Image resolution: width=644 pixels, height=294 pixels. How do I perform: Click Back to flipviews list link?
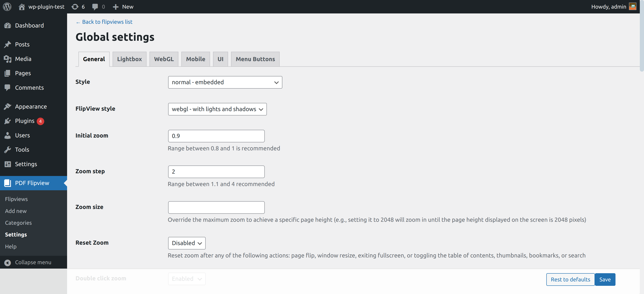107,22
